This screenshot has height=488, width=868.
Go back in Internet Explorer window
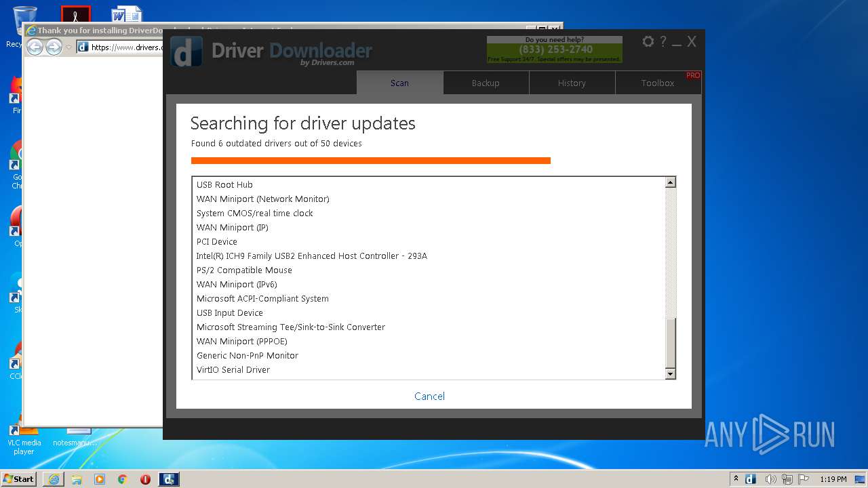pyautogui.click(x=35, y=47)
